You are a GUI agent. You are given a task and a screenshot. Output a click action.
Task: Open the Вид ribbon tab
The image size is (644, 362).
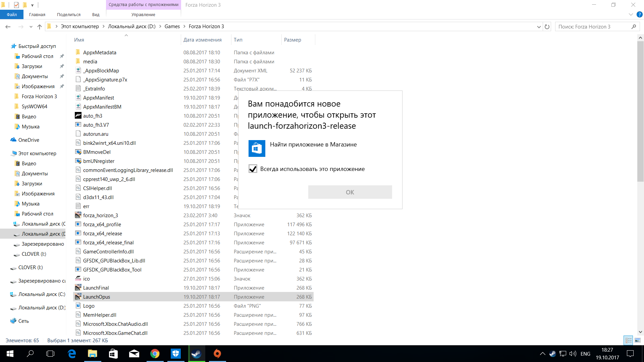point(96,14)
